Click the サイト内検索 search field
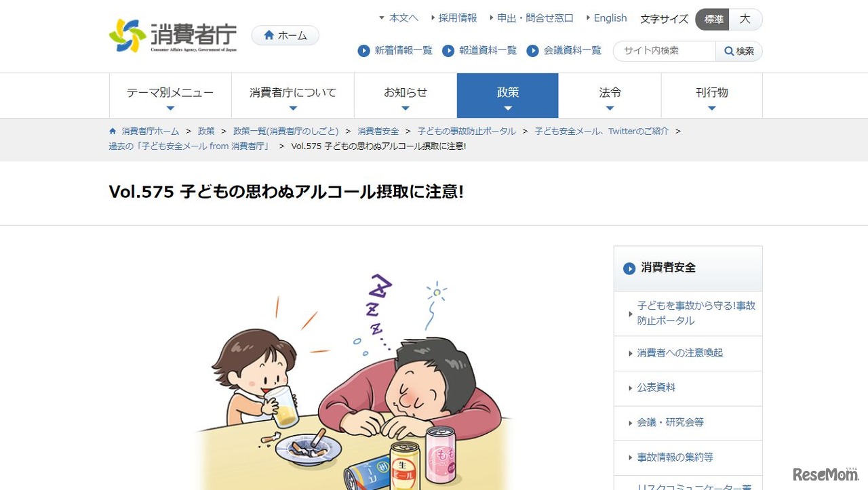 click(x=665, y=51)
